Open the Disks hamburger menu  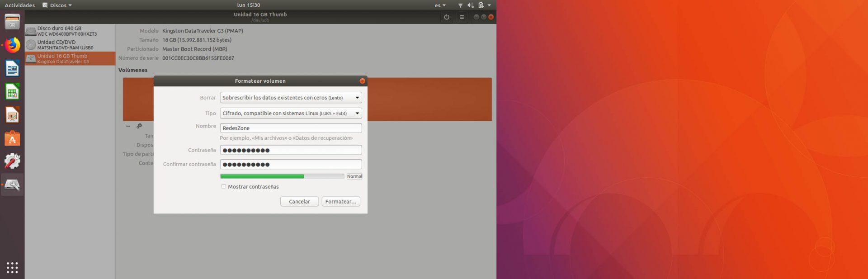click(462, 17)
